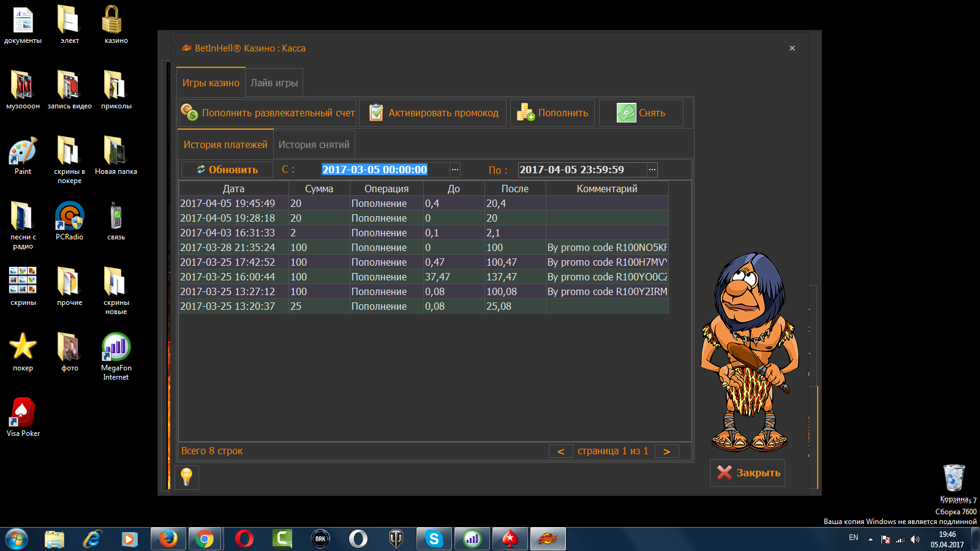Open PCRadio desktop icon

click(x=69, y=220)
